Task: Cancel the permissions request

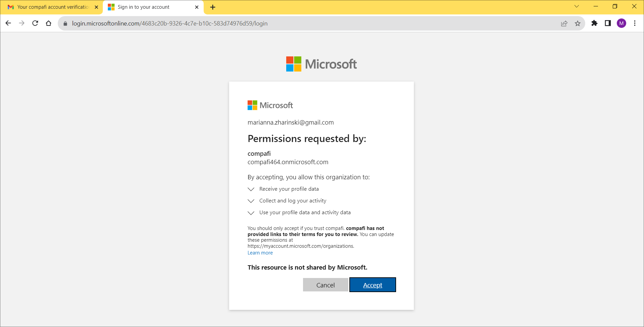Action: pyautogui.click(x=325, y=285)
